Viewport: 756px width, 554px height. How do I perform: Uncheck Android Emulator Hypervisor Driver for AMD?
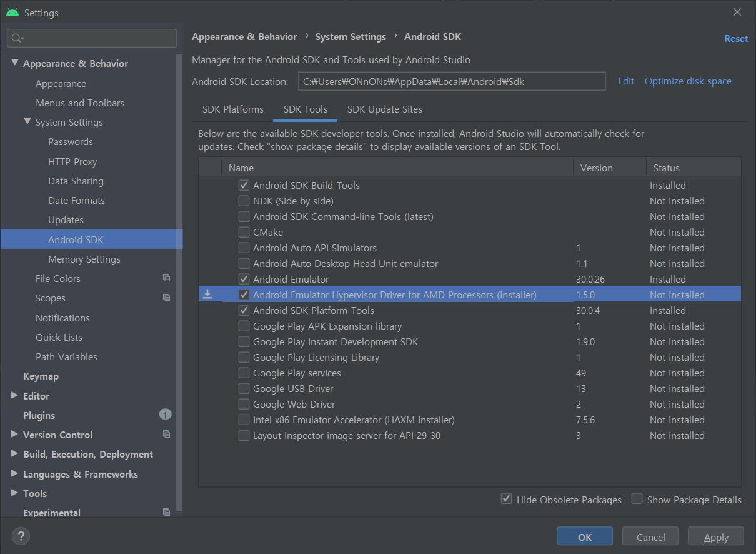244,295
